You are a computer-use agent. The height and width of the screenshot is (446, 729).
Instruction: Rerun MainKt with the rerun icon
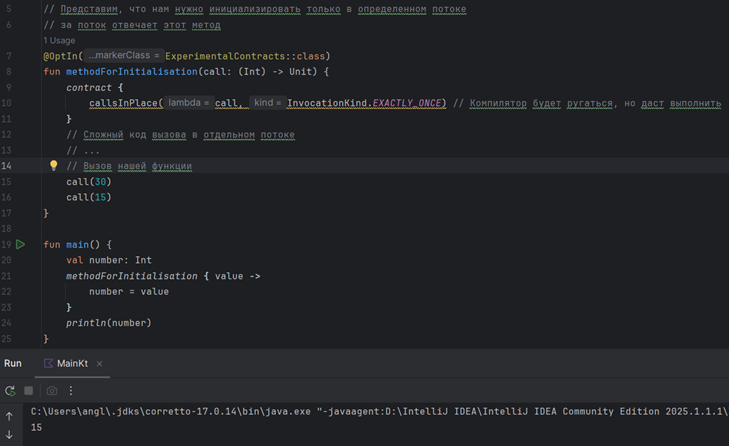10,391
